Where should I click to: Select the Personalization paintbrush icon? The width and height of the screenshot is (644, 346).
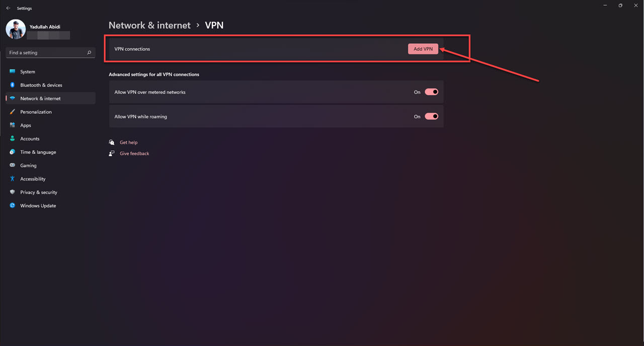point(13,112)
